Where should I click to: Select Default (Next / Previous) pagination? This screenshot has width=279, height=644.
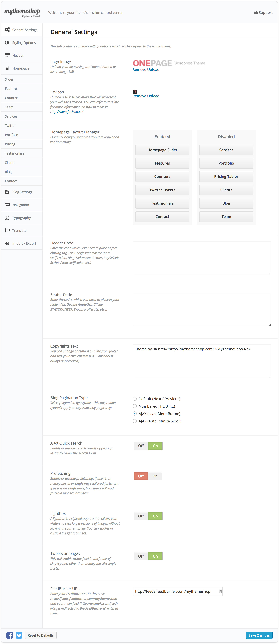point(135,399)
